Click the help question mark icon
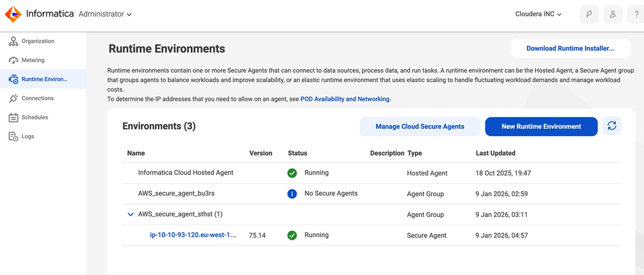 click(x=636, y=14)
